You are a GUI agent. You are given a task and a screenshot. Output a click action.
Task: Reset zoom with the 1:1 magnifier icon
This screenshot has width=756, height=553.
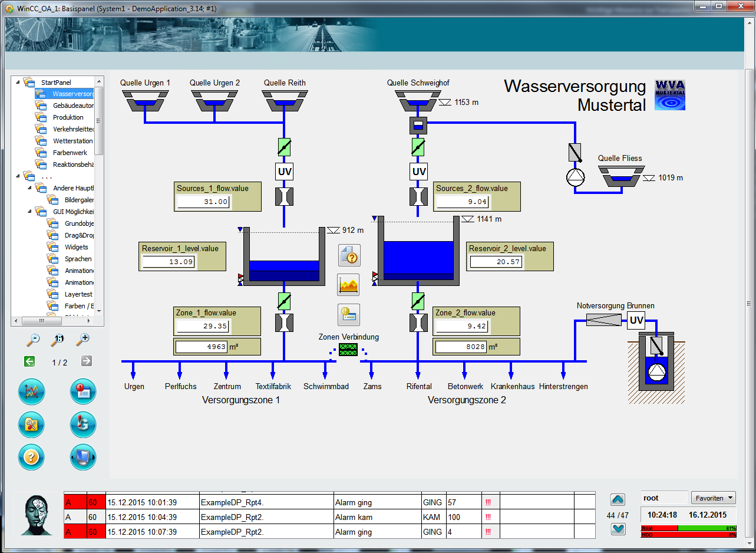(x=58, y=339)
